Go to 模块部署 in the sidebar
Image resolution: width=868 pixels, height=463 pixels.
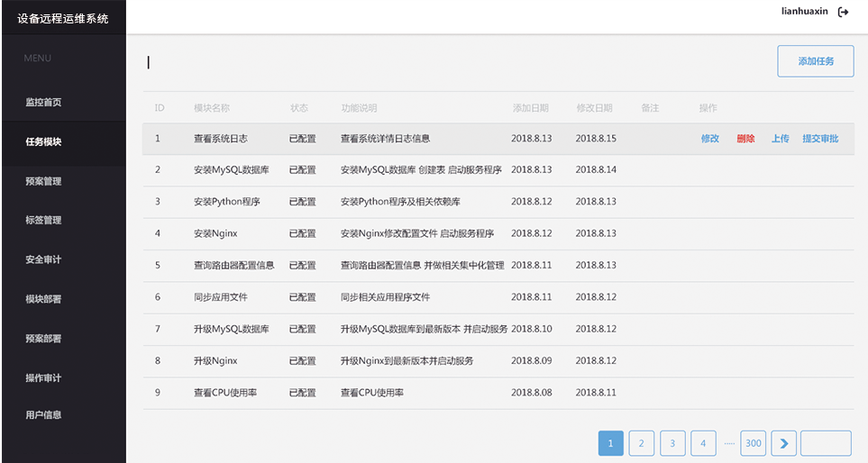pyautogui.click(x=43, y=299)
